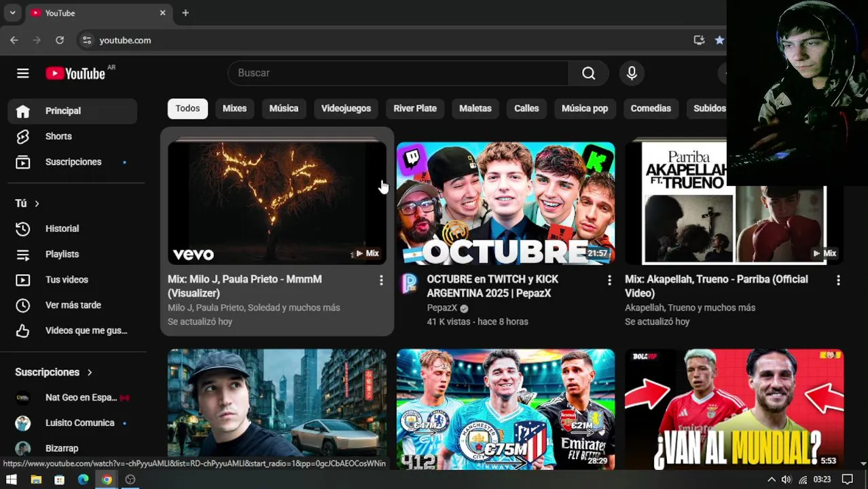This screenshot has height=489, width=868.
Task: Open the tab search dropdown arrow
Action: point(12,13)
